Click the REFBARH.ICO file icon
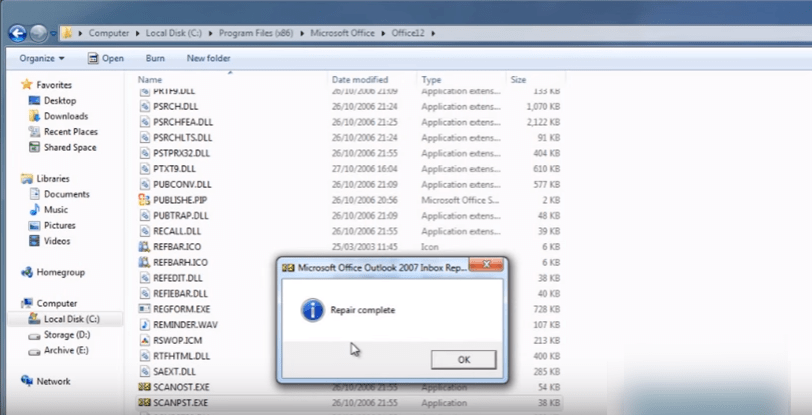Screen dimensions: 812x415 click(144, 262)
